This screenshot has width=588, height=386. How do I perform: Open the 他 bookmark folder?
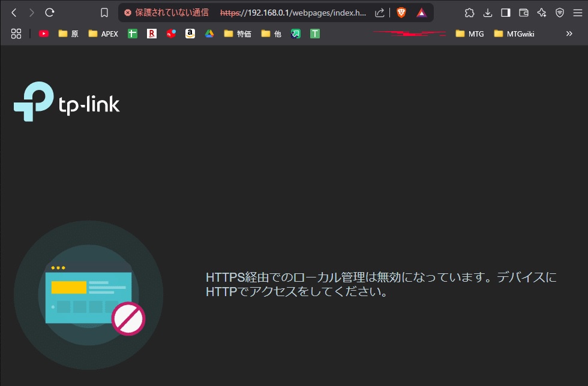pos(271,34)
